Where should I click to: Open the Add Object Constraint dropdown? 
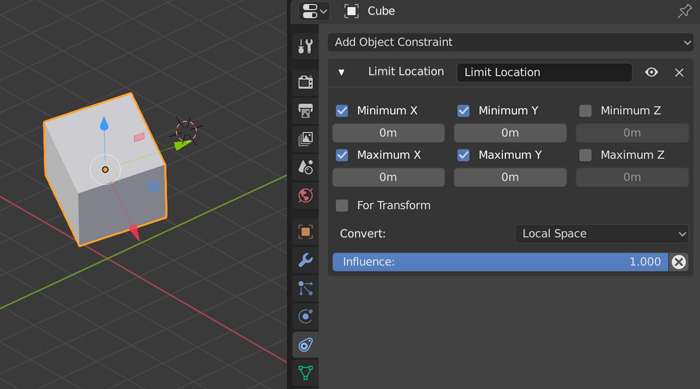tap(510, 42)
